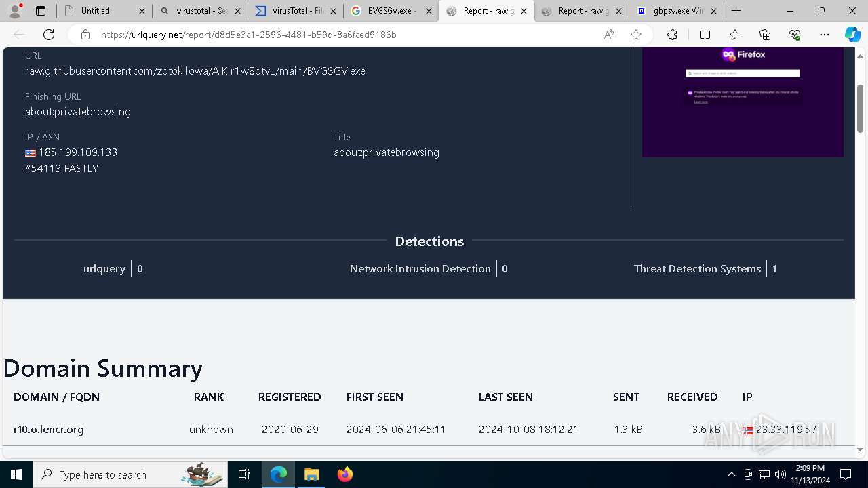Click the 23.33.119.57 IP link
This screenshot has height=488, width=868.
pos(787,430)
